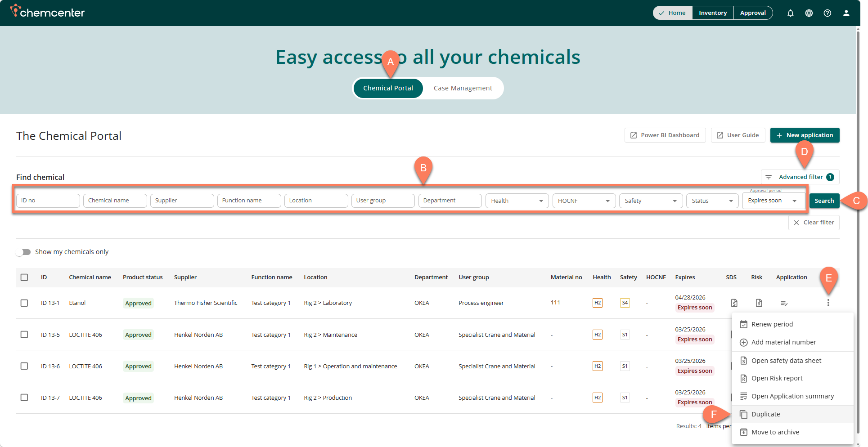Screen dimensions: 868x447
Task: Open the Status filter dropdown
Action: coord(712,201)
